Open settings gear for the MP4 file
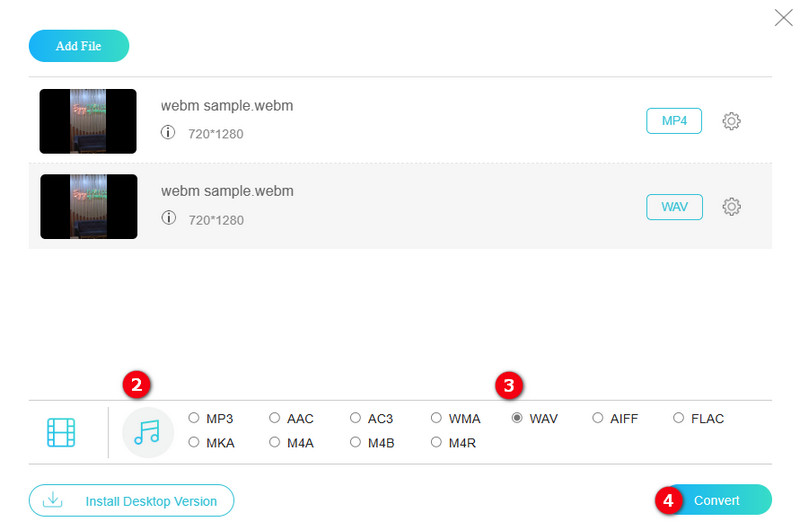Viewport: 800px width, 531px height. tap(731, 121)
